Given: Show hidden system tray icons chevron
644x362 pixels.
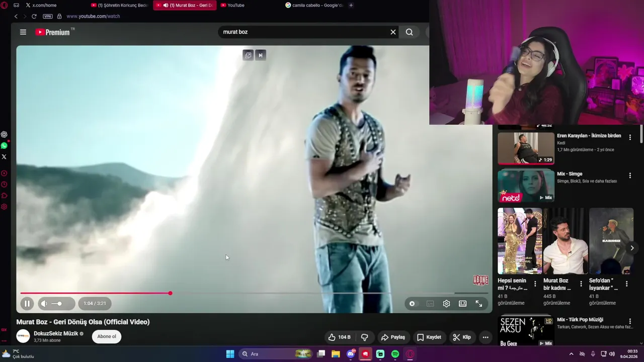Looking at the screenshot, I should click(x=571, y=354).
